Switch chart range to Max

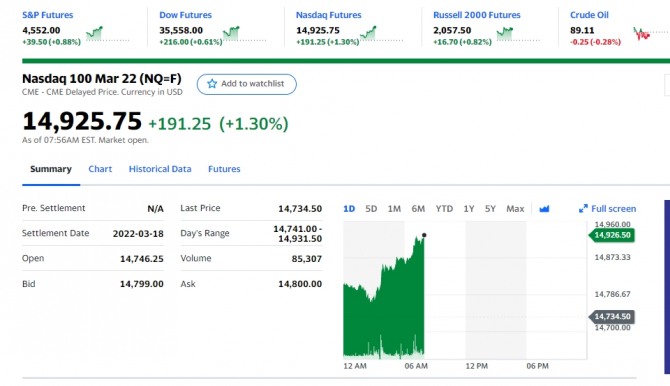(515, 209)
